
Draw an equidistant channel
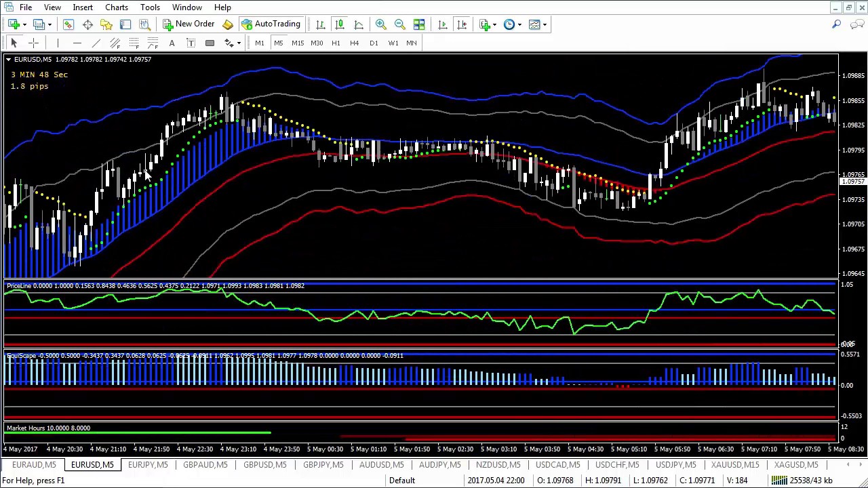pos(115,43)
